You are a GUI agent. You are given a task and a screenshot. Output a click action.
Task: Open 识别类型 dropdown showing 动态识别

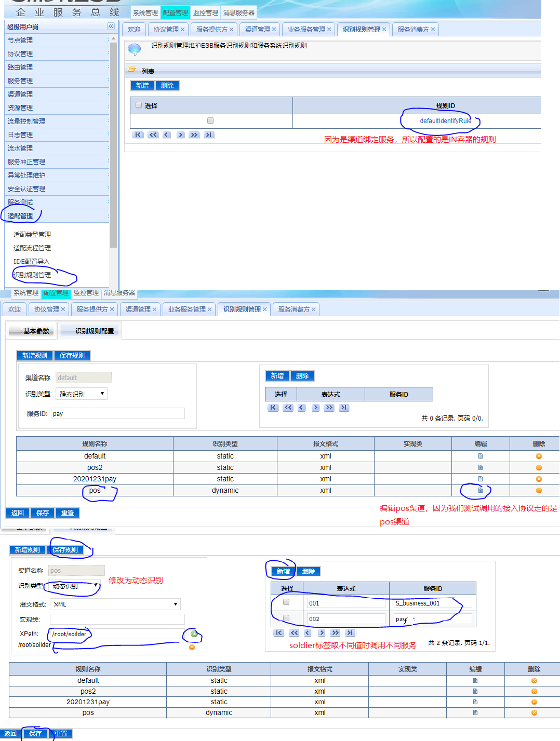(x=74, y=586)
